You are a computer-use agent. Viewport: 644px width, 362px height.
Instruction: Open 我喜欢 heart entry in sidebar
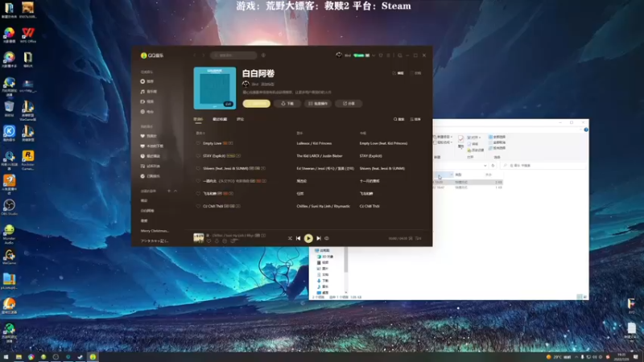click(149, 136)
